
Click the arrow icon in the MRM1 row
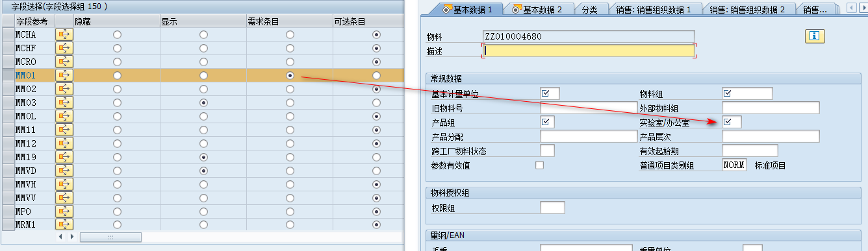[x=64, y=225]
